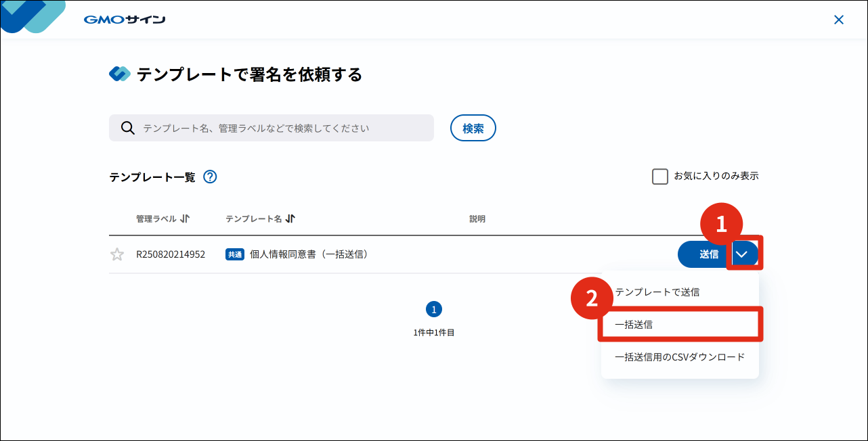The width and height of the screenshot is (868, 441).
Task: Open help icon beside テンプレート一覧
Action: pos(210,177)
